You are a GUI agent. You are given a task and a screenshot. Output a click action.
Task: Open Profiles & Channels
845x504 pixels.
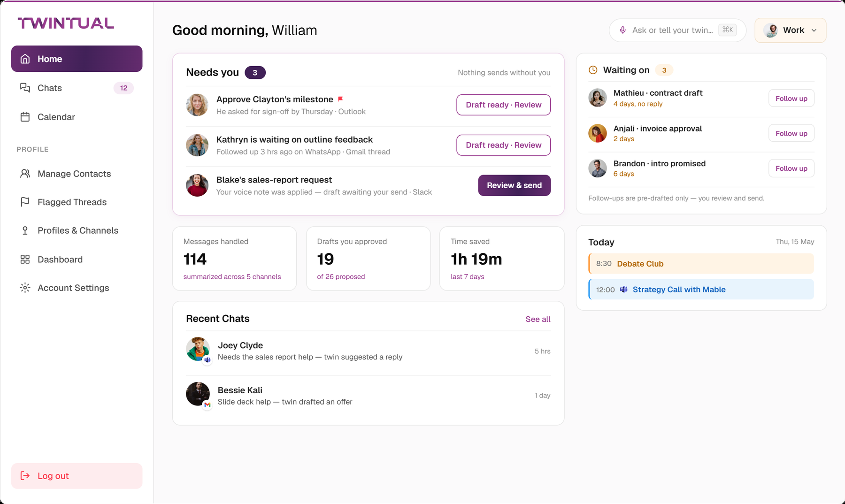click(77, 230)
